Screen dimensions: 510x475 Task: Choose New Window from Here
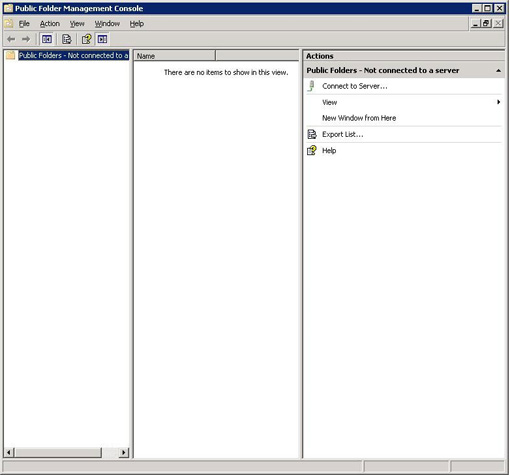click(x=359, y=118)
